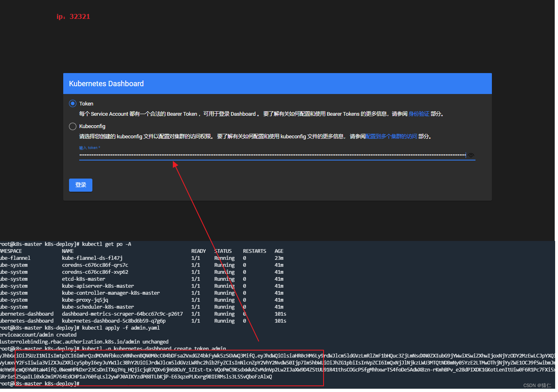Click the Kubernetes Dashboard title
The width and height of the screenshot is (558, 392).
[106, 84]
